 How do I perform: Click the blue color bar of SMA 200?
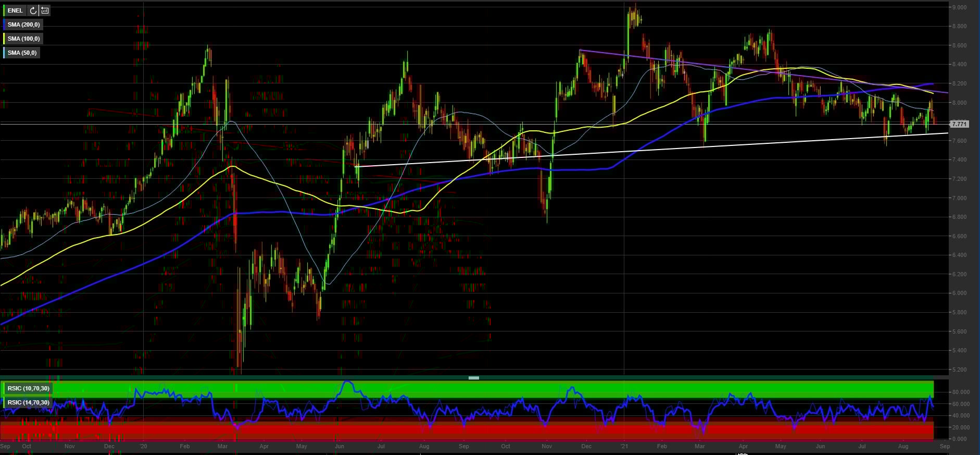pyautogui.click(x=4, y=24)
